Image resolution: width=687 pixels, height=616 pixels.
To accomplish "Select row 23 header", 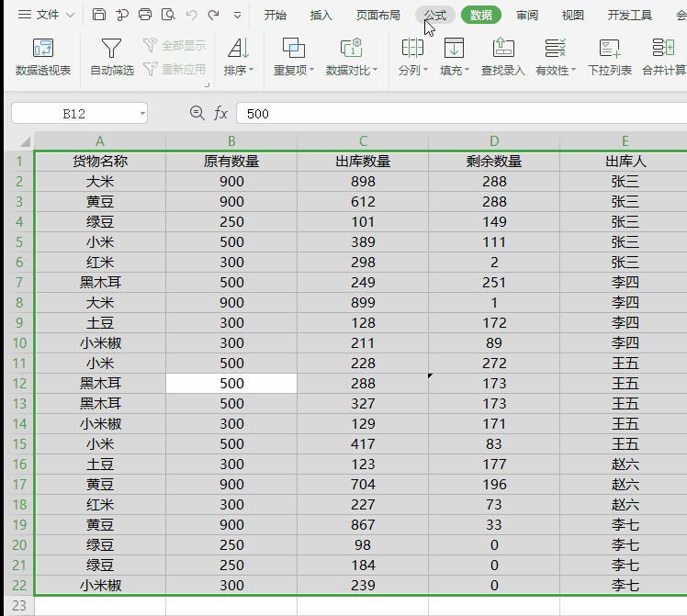I will 19,606.
